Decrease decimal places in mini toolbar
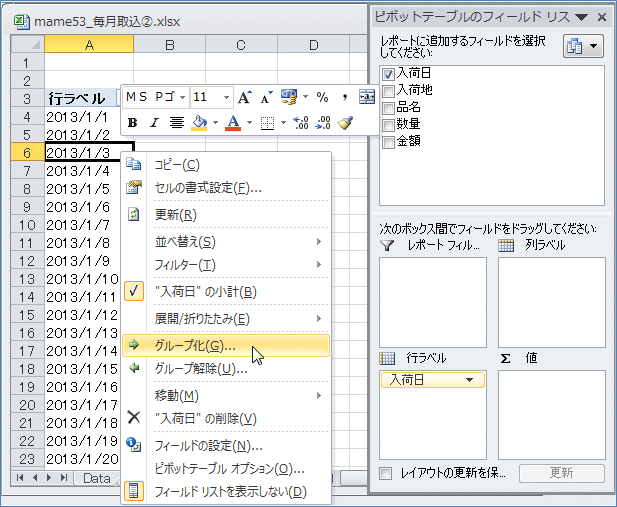The width and height of the screenshot is (617, 507). (x=323, y=123)
